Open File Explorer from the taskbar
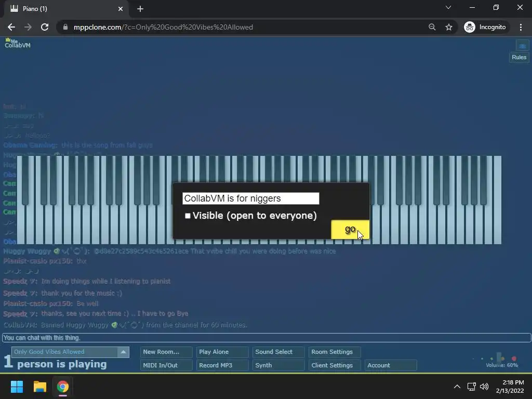This screenshot has height=399, width=532. (x=39, y=387)
